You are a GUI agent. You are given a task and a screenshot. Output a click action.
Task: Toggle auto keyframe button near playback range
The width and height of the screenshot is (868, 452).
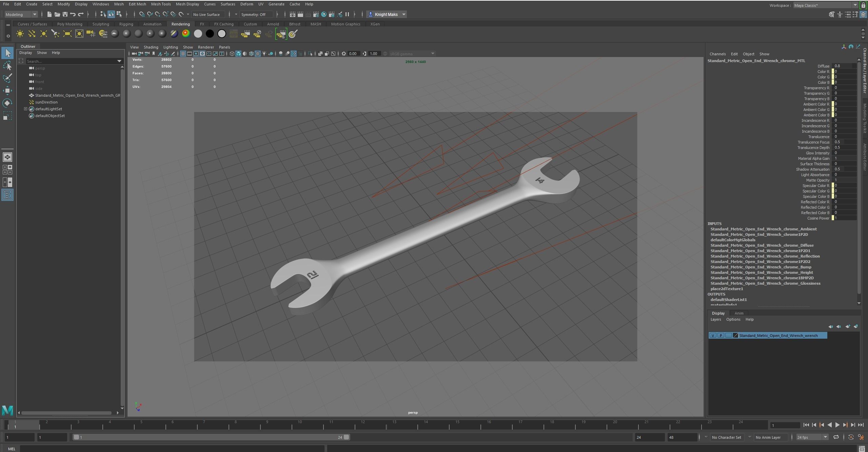click(851, 437)
